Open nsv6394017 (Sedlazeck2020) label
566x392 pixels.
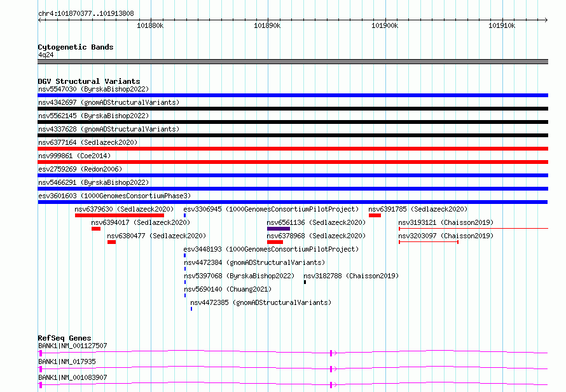pos(141,222)
